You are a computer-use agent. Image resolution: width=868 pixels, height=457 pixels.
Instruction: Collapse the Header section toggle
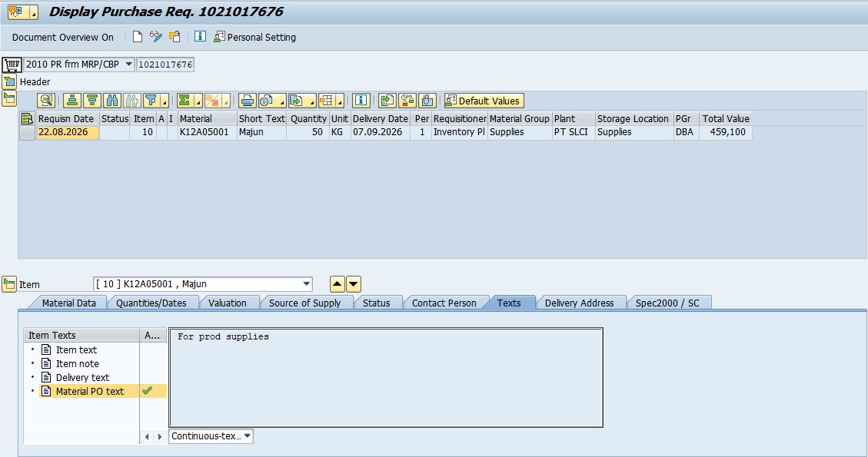pos(9,82)
